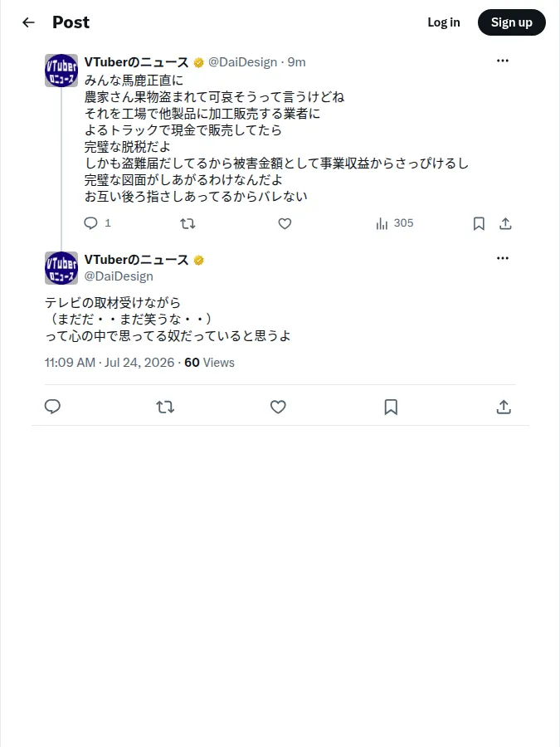Repost the first post in thread
Viewport: 560px width, 747px height.
(187, 223)
